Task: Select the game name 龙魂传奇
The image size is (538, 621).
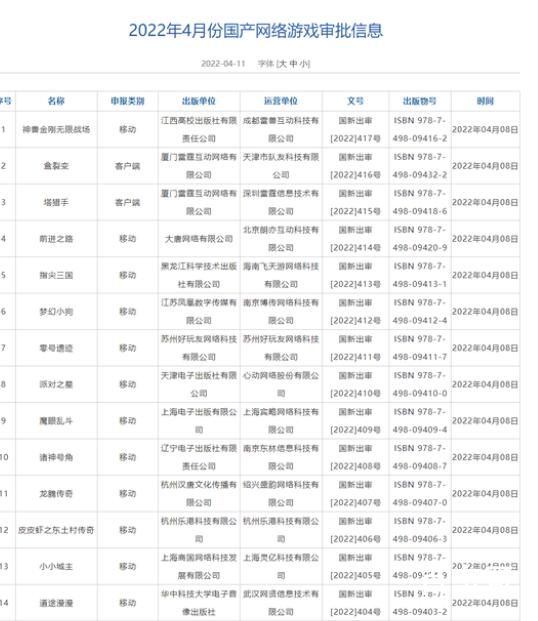Action: tap(56, 493)
